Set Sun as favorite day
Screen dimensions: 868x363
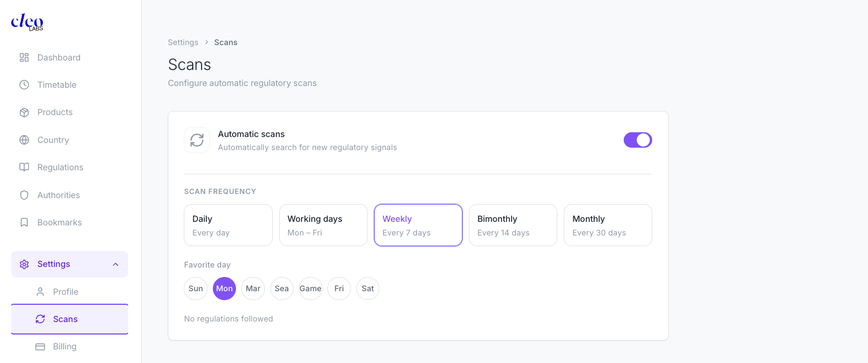(x=196, y=288)
